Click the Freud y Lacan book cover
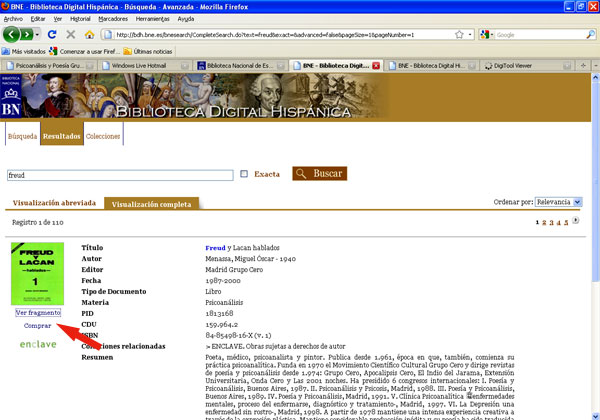Image resolution: width=600 pixels, height=420 pixels. click(38, 273)
